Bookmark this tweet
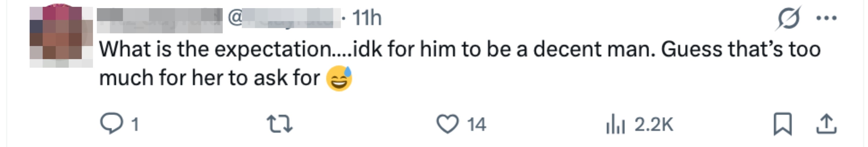 point(782,124)
